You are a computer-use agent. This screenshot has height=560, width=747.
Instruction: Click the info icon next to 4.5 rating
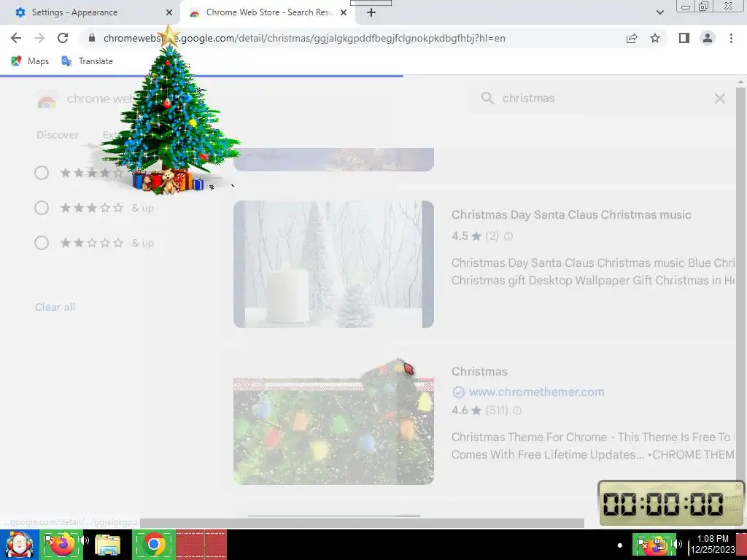click(x=508, y=236)
